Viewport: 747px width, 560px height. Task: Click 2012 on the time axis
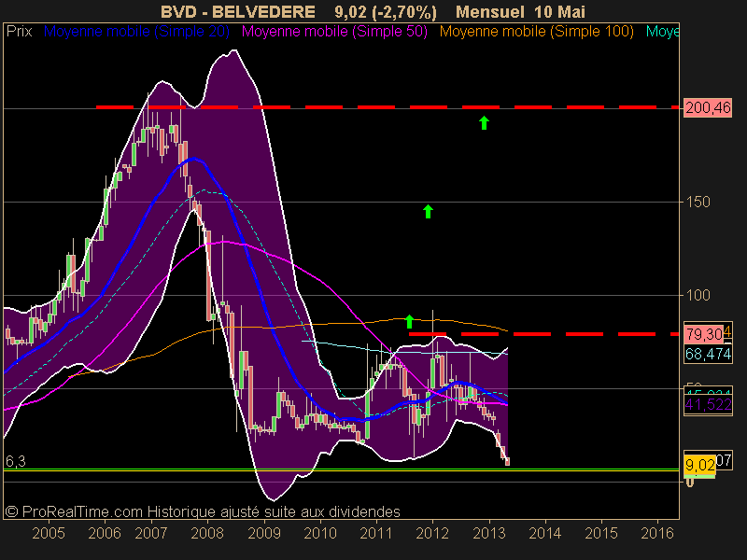pos(432,533)
